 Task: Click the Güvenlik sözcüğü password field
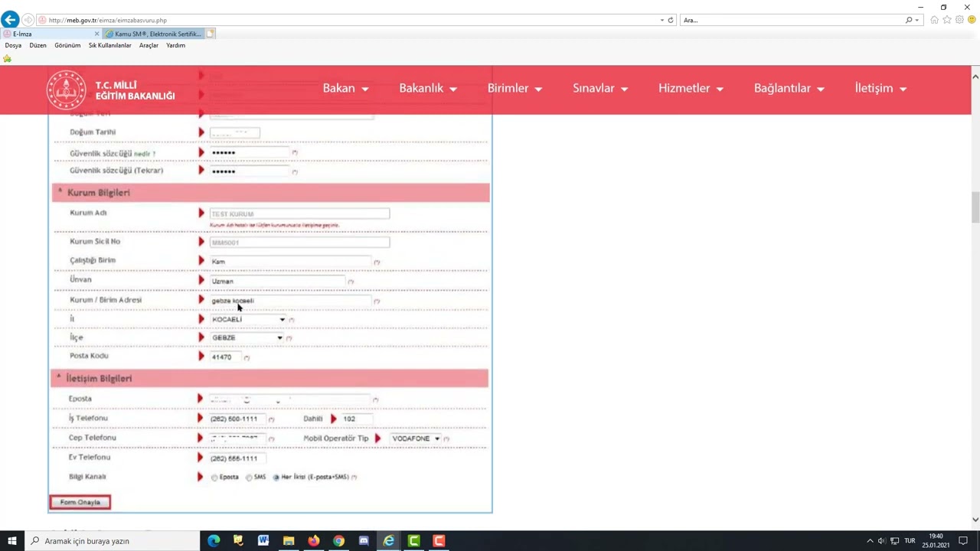(250, 152)
